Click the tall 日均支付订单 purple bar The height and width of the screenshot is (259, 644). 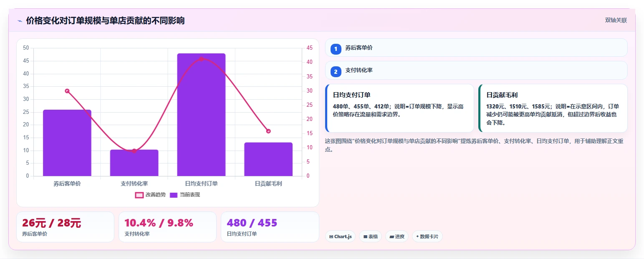tap(201, 115)
